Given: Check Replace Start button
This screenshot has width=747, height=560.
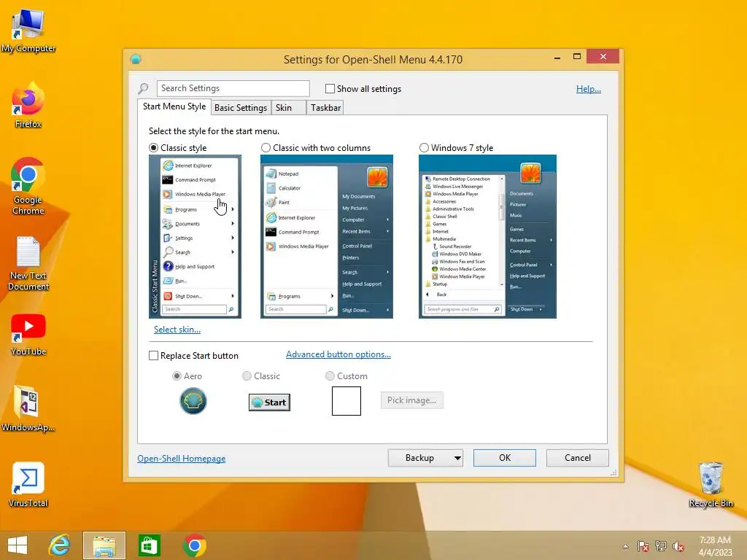Looking at the screenshot, I should (x=153, y=356).
